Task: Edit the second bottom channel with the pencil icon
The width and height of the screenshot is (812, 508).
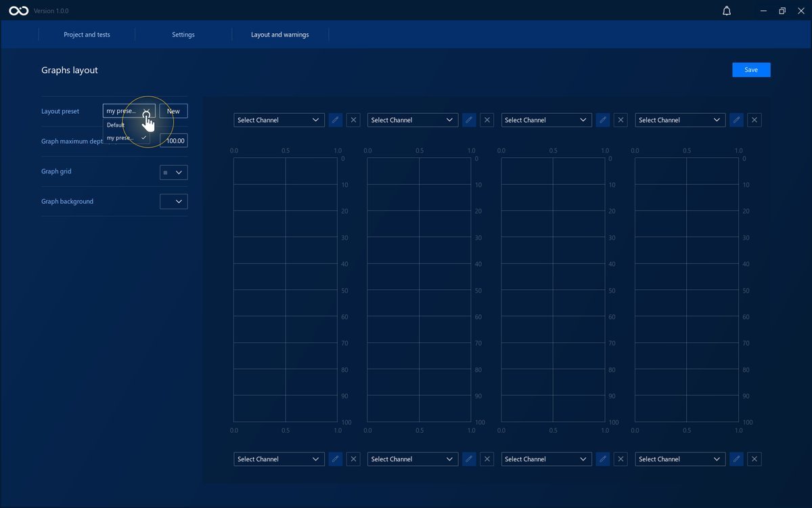Action: pyautogui.click(x=469, y=459)
